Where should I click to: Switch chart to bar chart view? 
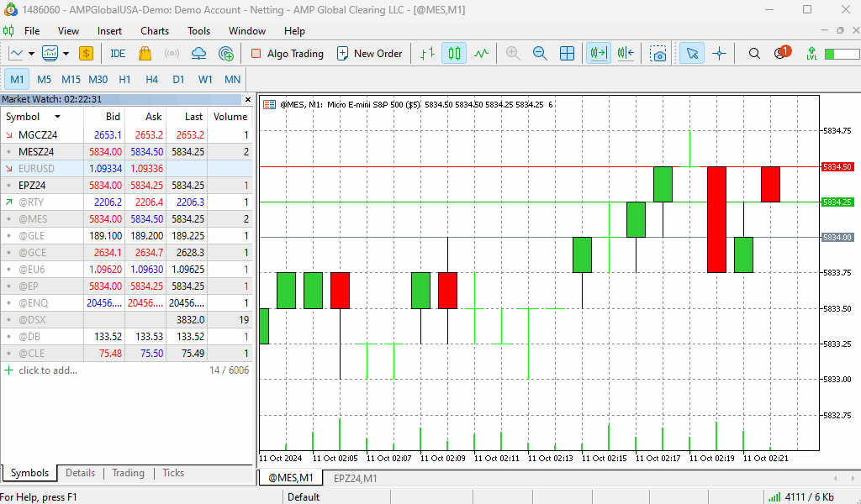(427, 54)
